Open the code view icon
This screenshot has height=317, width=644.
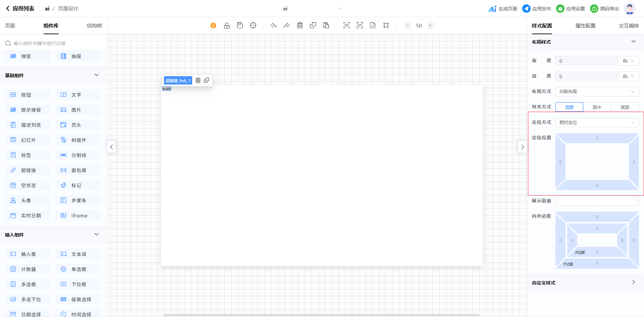coord(360,25)
